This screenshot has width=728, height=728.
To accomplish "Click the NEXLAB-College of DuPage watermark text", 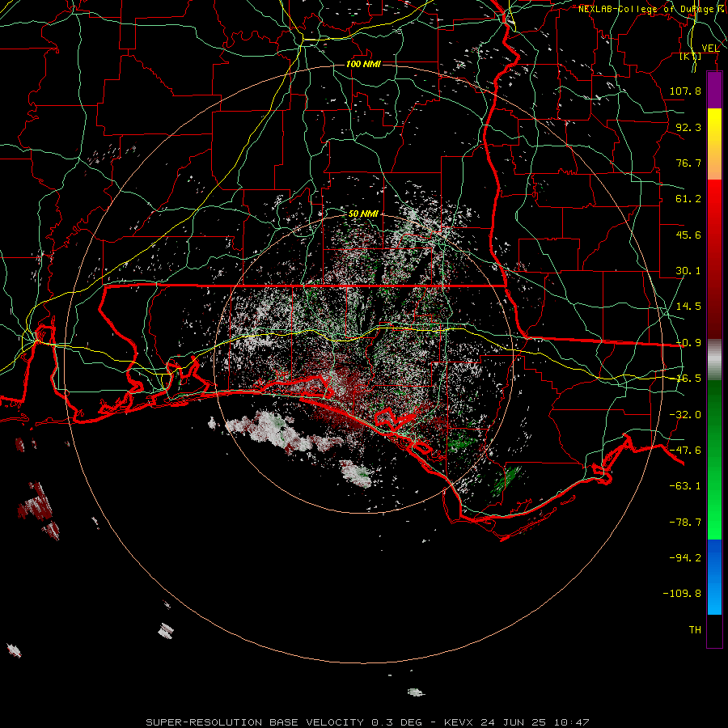I will [x=652, y=9].
